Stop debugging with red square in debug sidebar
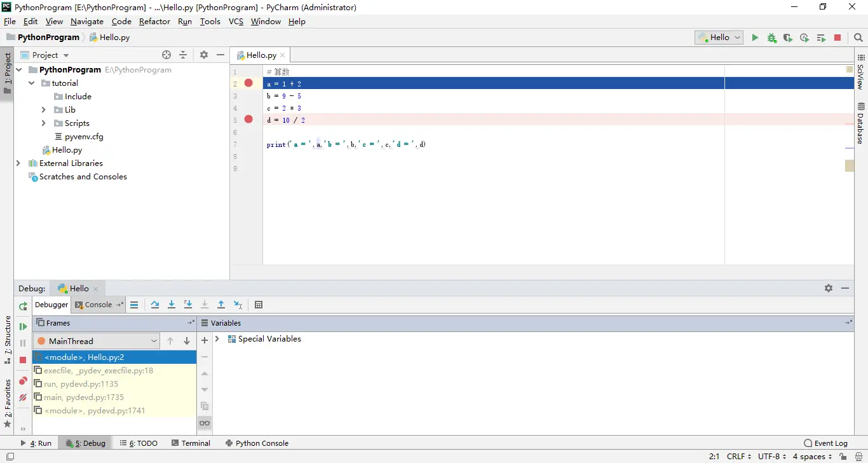The width and height of the screenshot is (868, 463). (23, 360)
